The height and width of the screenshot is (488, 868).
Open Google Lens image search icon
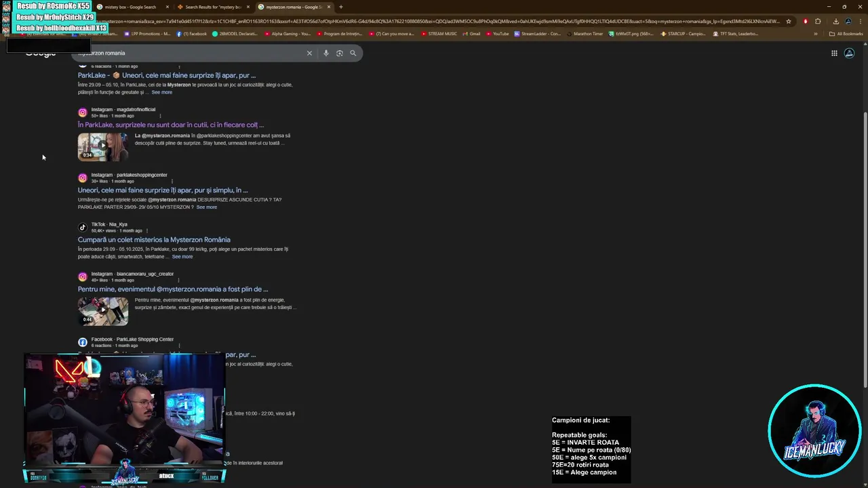[340, 53]
